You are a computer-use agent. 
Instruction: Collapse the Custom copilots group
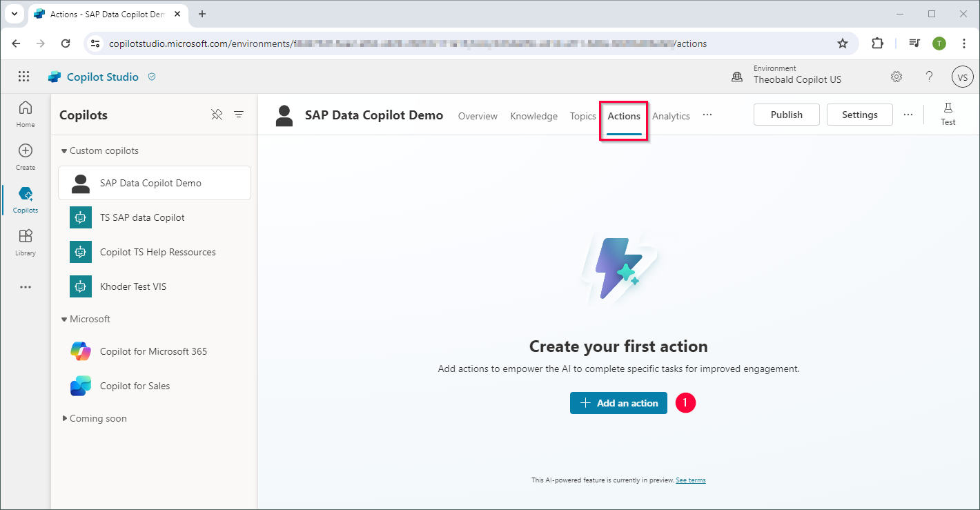[64, 151]
